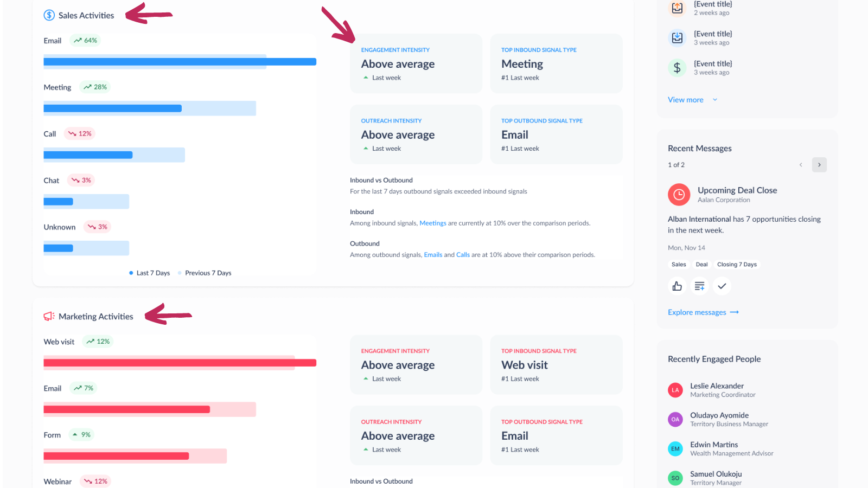Viewport: 868px width, 488px height.
Task: Mark the message done with checkmark icon
Action: pos(722,286)
